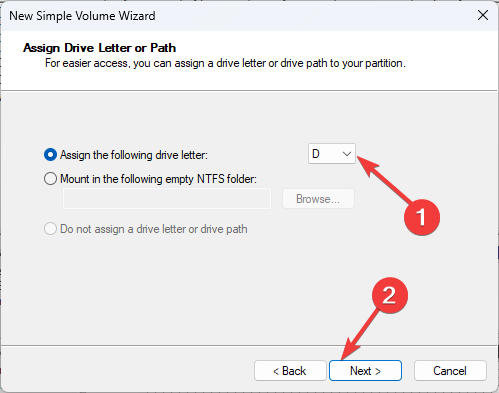Click the Mount in the following empty NTFS folder label text
The width and height of the screenshot is (499, 393).
[x=159, y=179]
